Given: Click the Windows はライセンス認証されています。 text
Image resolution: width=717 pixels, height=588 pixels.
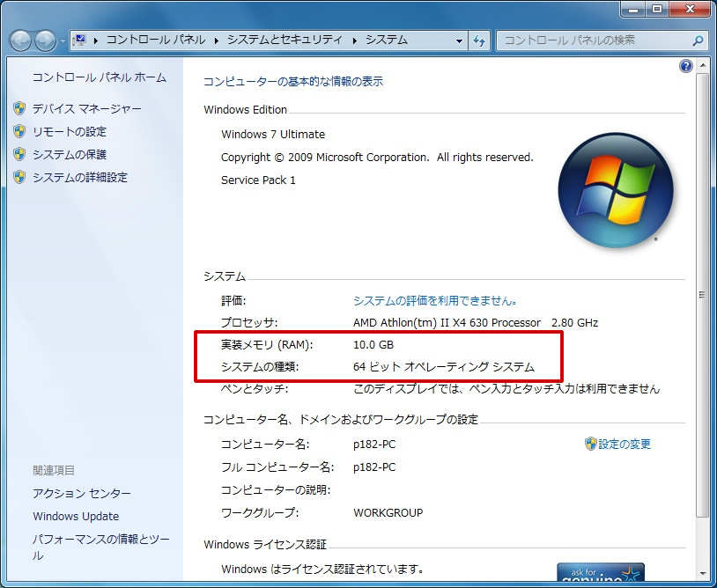Looking at the screenshot, I should pyautogui.click(x=322, y=570).
